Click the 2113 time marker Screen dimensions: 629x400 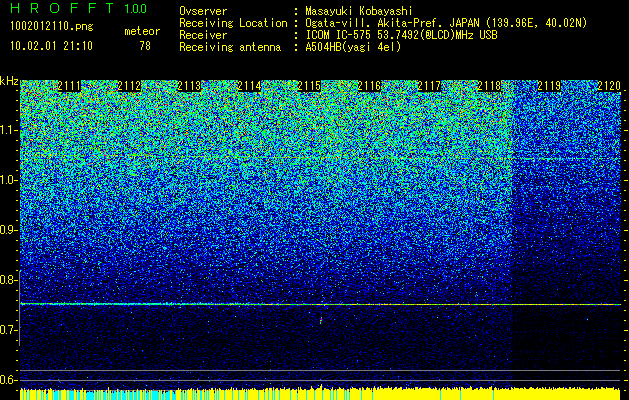[189, 86]
